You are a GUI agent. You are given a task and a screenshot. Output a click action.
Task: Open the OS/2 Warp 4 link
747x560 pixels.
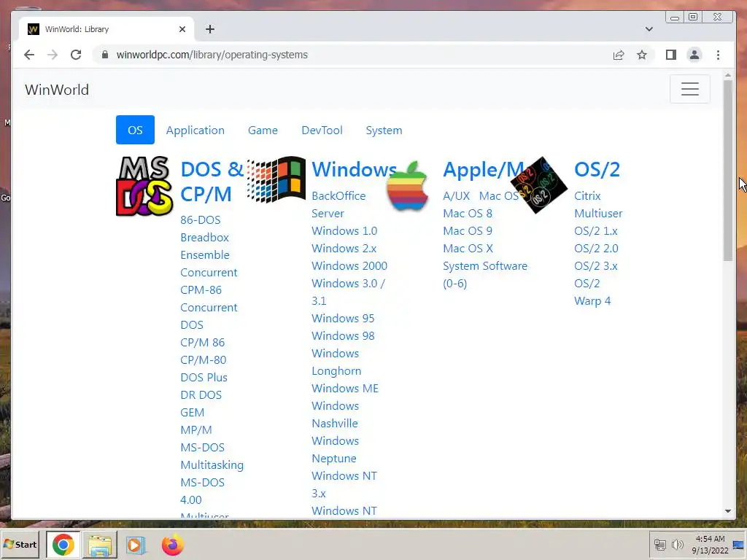click(x=592, y=292)
